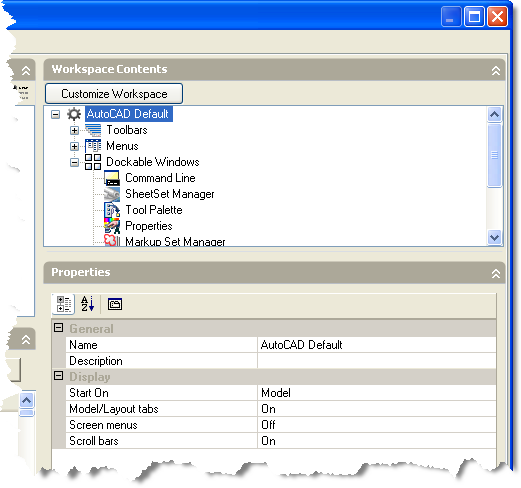Click the Markup Set Manager icon
The height and width of the screenshot is (488, 521).
112,240
